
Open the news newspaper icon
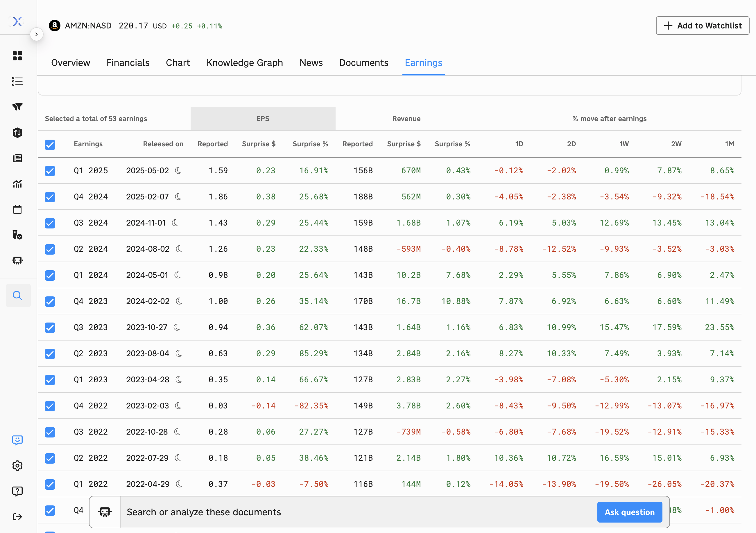click(x=17, y=158)
